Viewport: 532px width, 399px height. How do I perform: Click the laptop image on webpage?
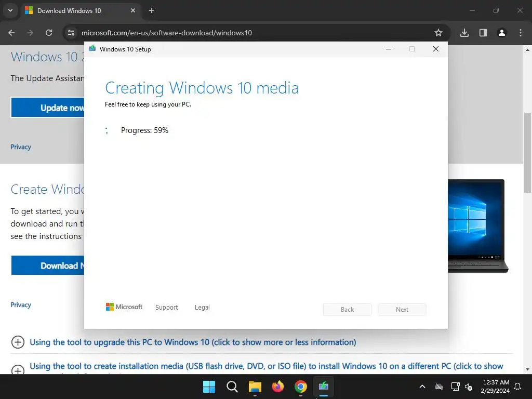(478, 226)
